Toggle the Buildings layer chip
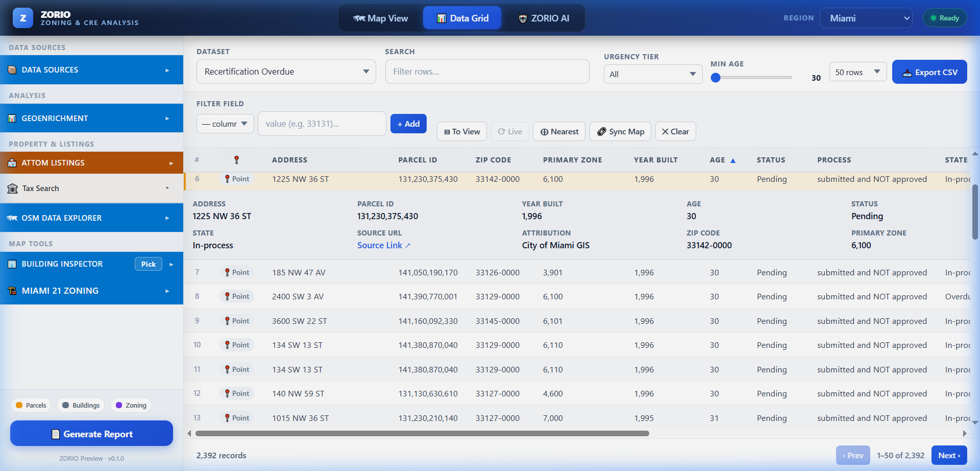The image size is (980, 471). [x=81, y=405]
